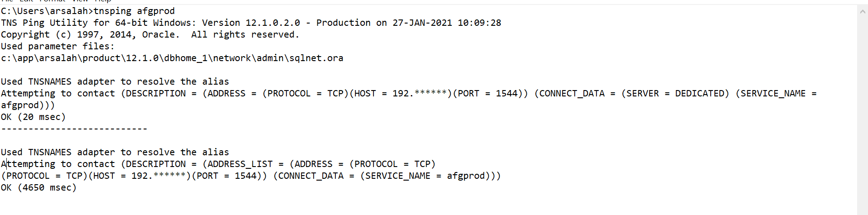Place cursor on 'tnsping afgprod' command
868x215 pixels.
coord(134,11)
